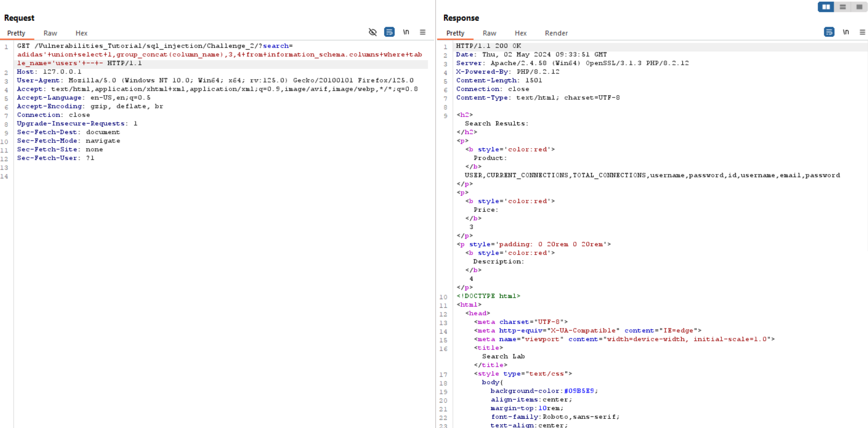The width and height of the screenshot is (868, 428).
Task: Click Sec-Fetch-Site: none header
Action: [x=60, y=149]
